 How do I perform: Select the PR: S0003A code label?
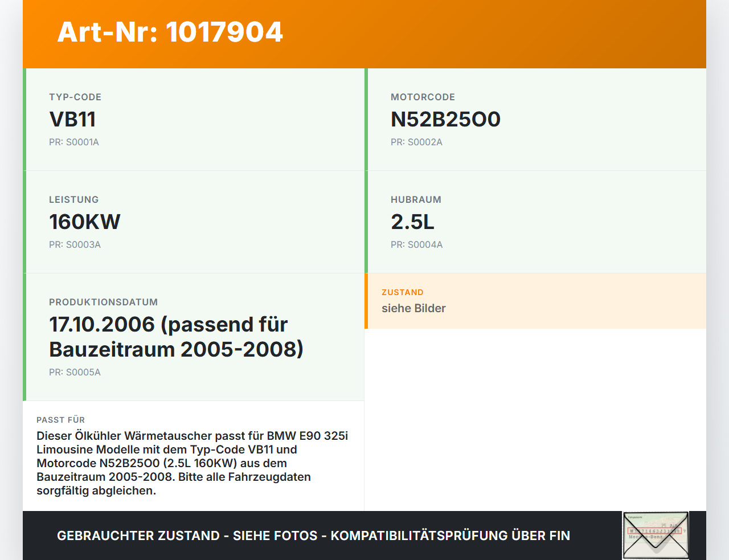pyautogui.click(x=75, y=244)
